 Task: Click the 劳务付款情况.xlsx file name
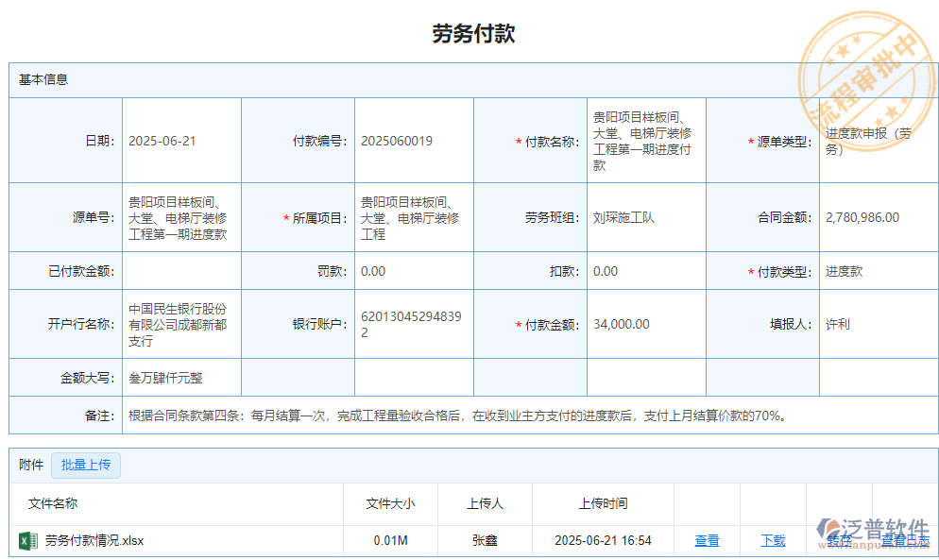94,540
